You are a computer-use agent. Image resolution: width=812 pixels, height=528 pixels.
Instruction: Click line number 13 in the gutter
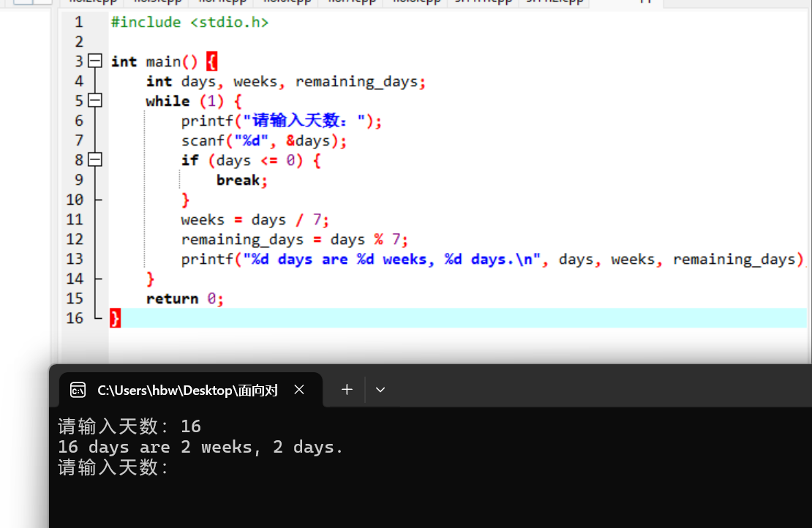(75, 259)
